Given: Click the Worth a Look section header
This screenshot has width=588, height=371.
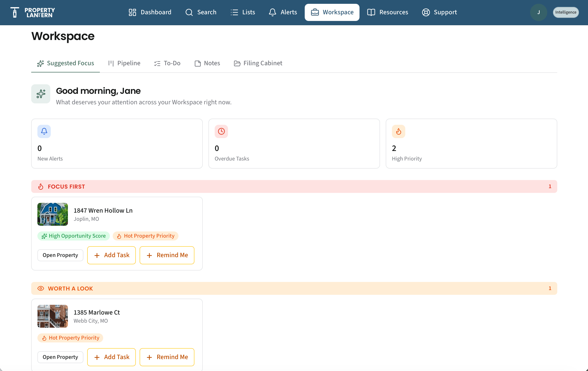Looking at the screenshot, I should [x=294, y=289].
